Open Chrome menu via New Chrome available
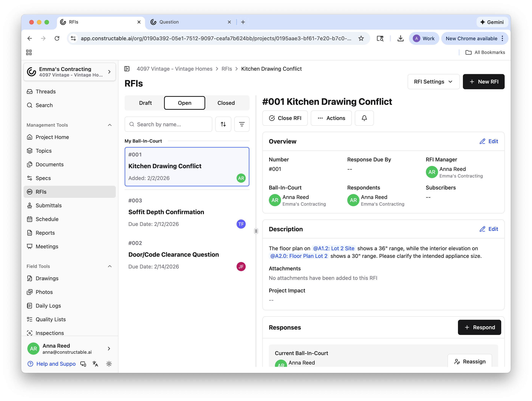Viewport: 532px width, 401px height. click(474, 39)
